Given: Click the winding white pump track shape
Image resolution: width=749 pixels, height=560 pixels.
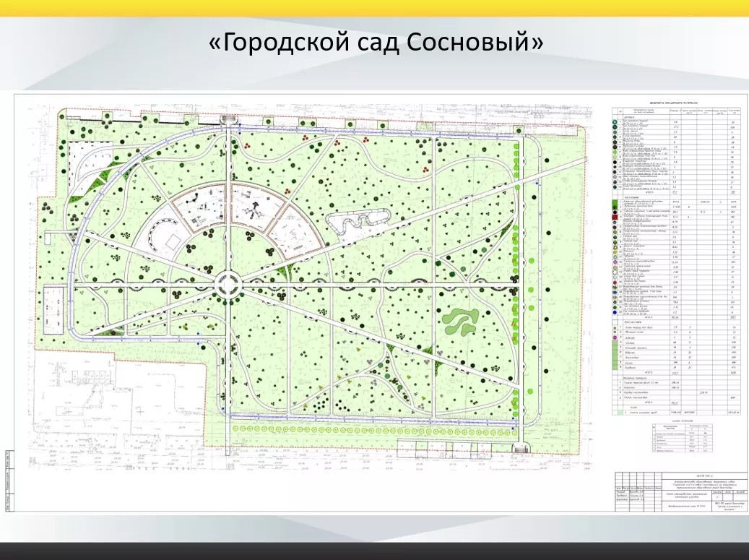Looking at the screenshot, I should [x=355, y=223].
